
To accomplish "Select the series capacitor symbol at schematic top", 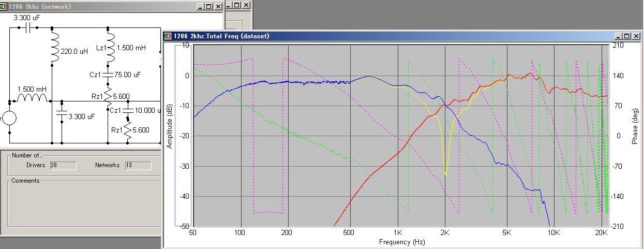I will (28, 28).
